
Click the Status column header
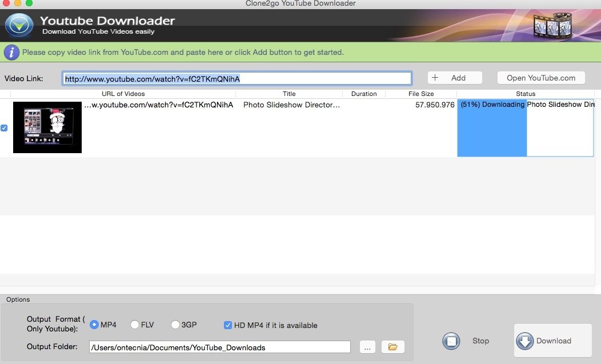pyautogui.click(x=526, y=94)
